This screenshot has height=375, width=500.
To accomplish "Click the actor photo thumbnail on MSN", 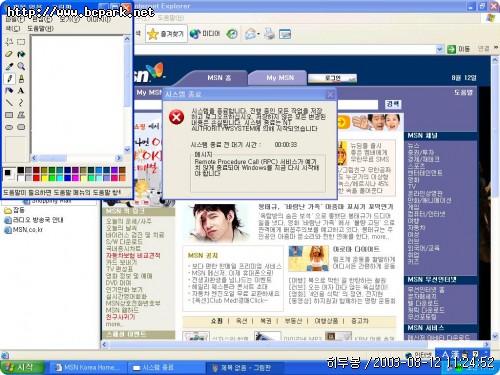I will tap(217, 224).
